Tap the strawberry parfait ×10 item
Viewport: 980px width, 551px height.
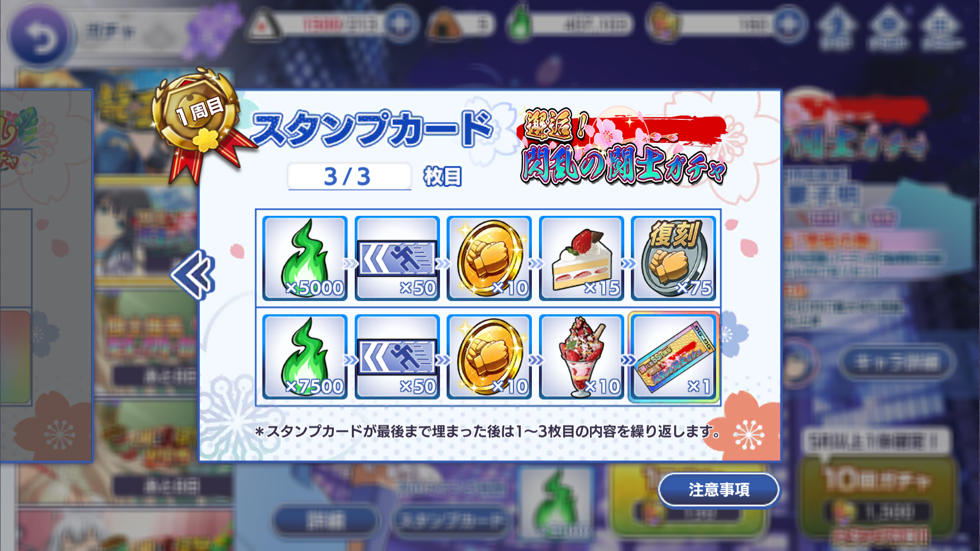[581, 357]
